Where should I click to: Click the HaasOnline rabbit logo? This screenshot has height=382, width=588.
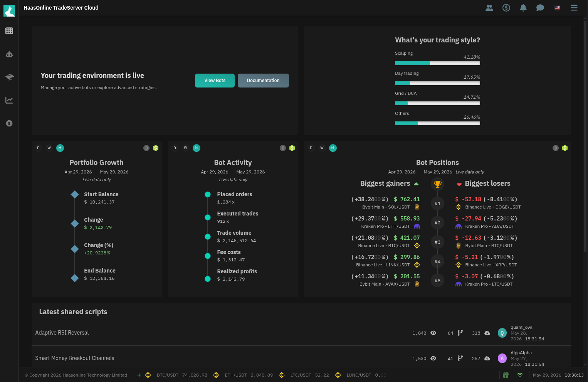(x=9, y=11)
